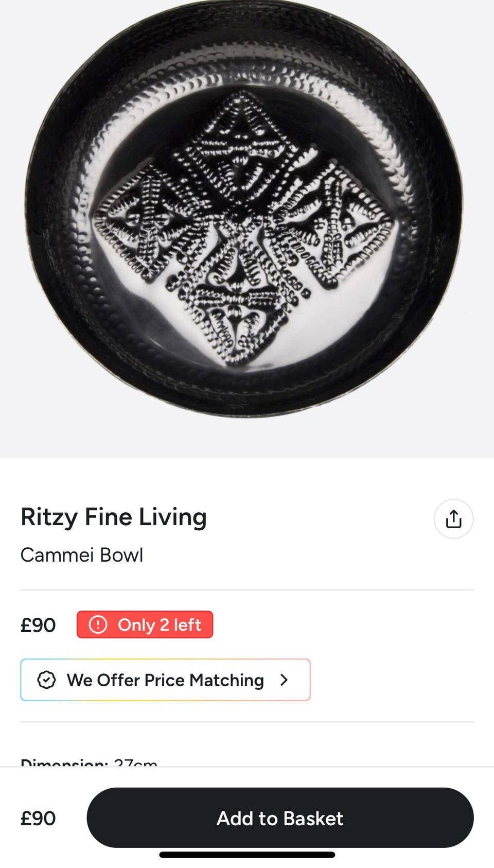494x868 pixels.
Task: Expand price matching details via chevron arrow
Action: tap(284, 680)
